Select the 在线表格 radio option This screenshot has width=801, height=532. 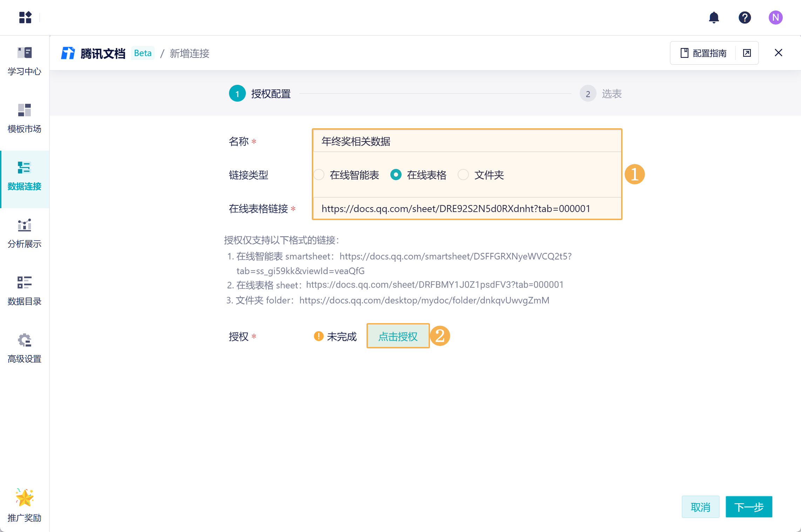[396, 175]
